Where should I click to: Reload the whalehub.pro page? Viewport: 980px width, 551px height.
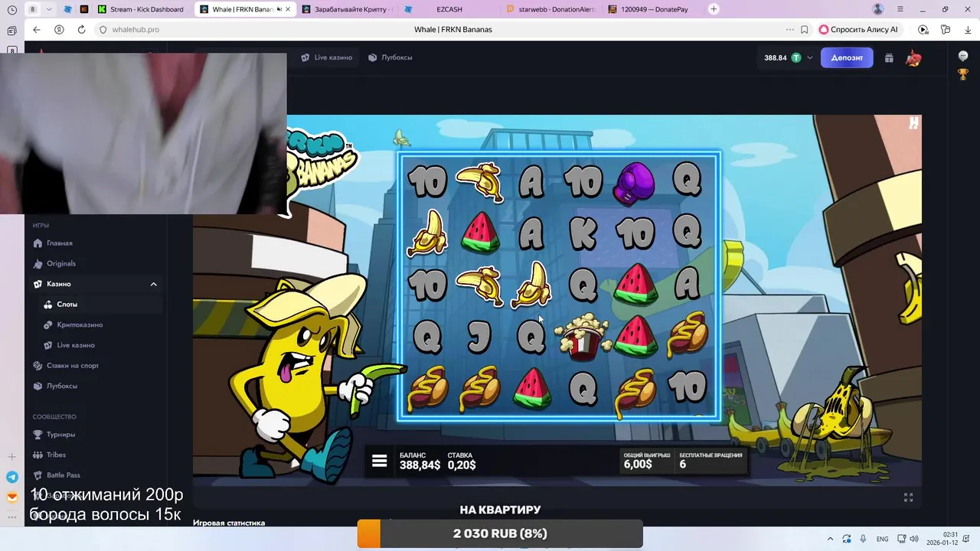click(x=81, y=29)
